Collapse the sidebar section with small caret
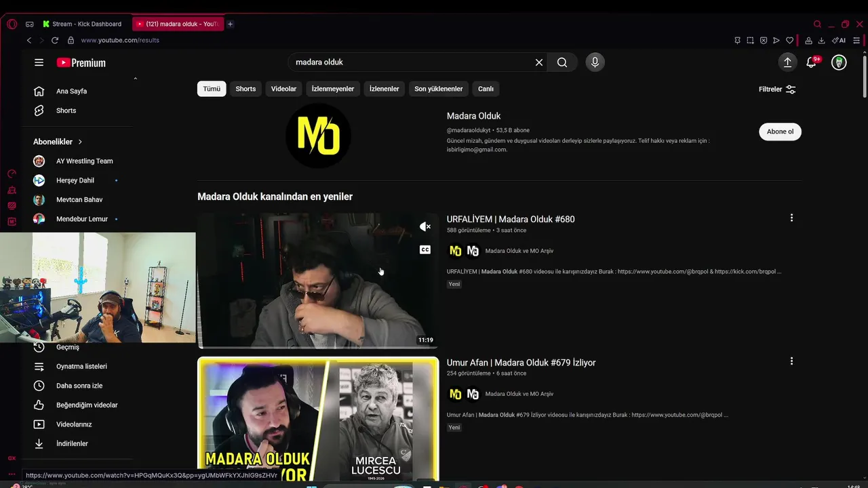Viewport: 868px width, 488px height. tap(135, 79)
